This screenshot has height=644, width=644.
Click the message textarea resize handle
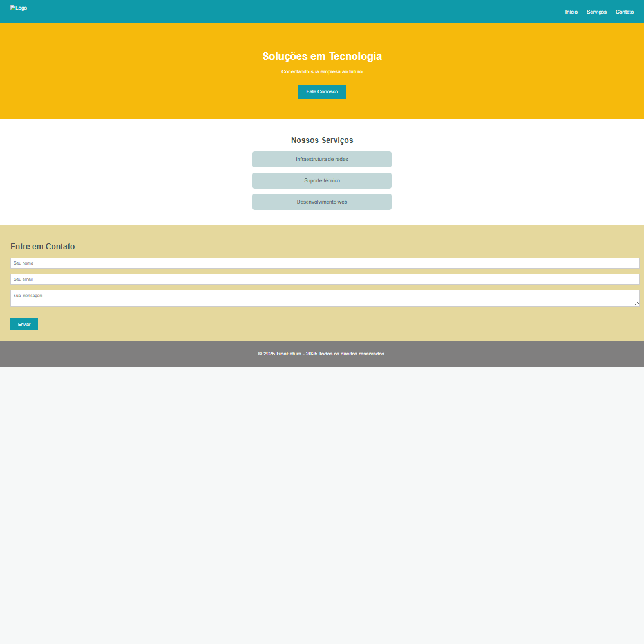tap(636, 303)
